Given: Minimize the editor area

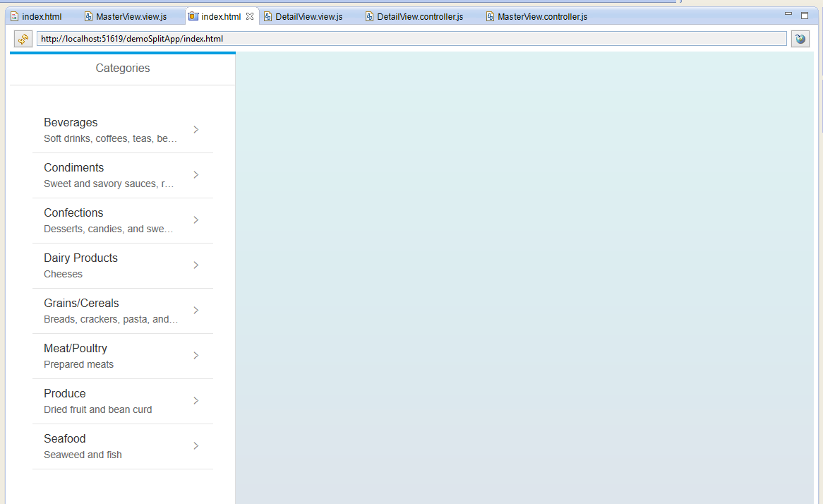Looking at the screenshot, I should point(788,14).
